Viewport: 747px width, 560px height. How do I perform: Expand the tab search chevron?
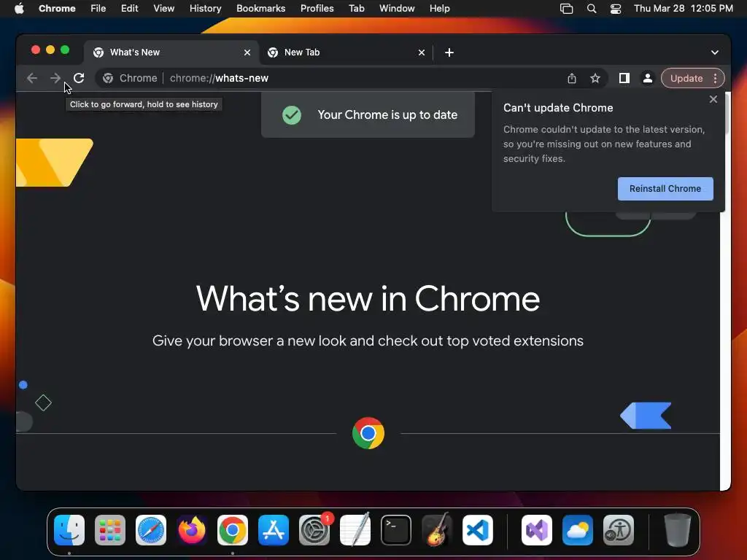pyautogui.click(x=715, y=52)
